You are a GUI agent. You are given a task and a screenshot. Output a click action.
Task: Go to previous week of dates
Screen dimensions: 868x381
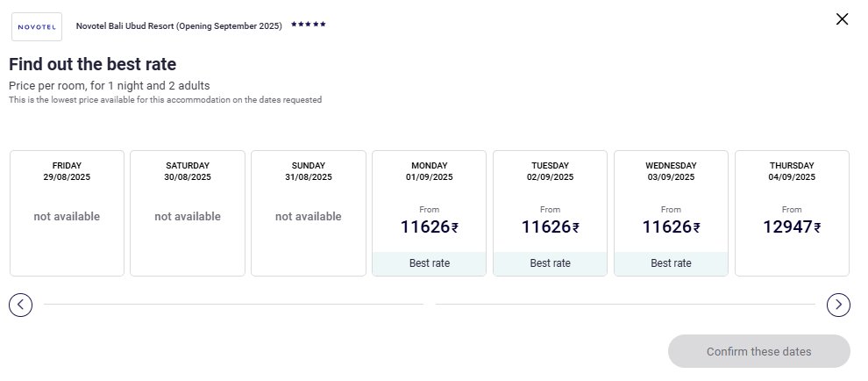tap(20, 305)
